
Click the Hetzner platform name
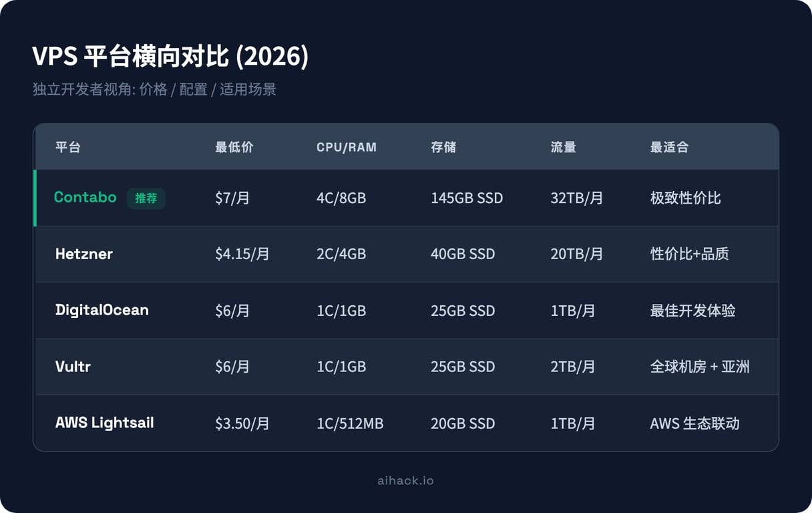click(x=83, y=254)
